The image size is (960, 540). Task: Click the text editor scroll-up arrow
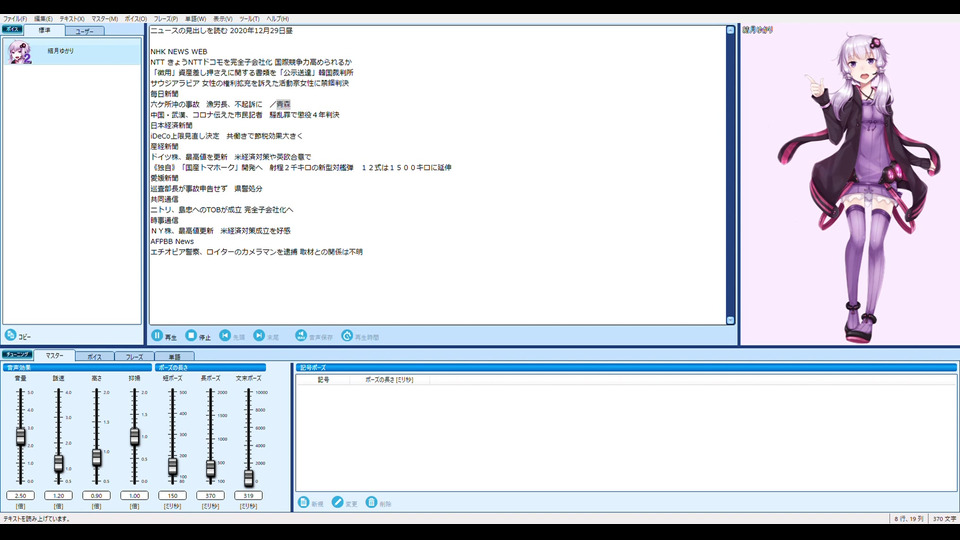[x=730, y=30]
